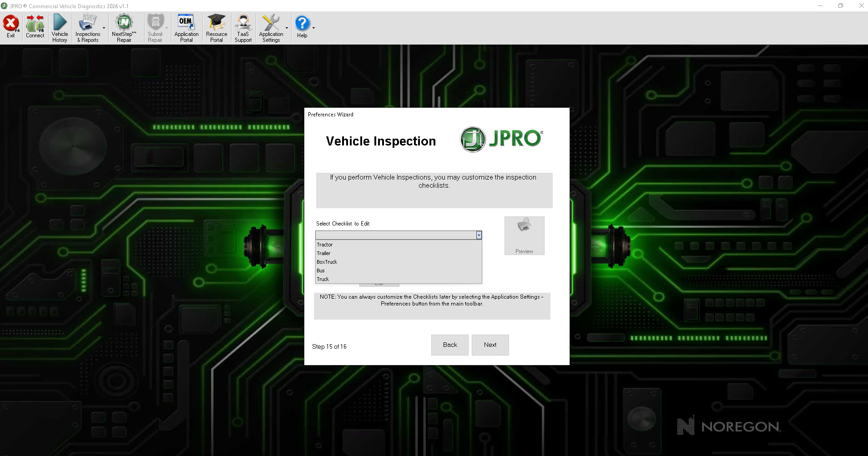Expand Application Settings dropdown arrow
Image resolution: width=868 pixels, height=456 pixels.
pyautogui.click(x=287, y=28)
